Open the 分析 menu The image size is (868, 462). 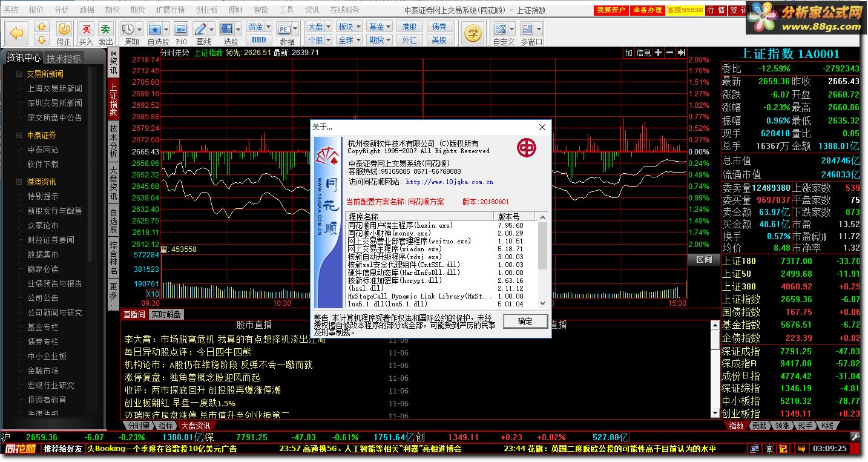[x=61, y=10]
